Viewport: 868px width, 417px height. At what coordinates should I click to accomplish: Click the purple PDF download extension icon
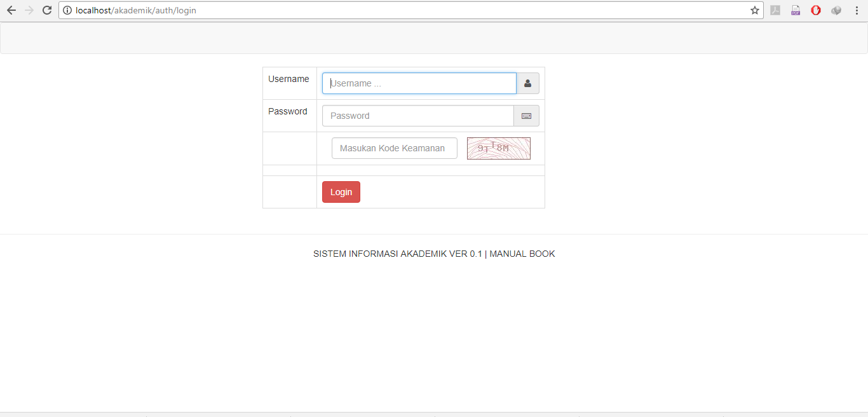pos(796,10)
